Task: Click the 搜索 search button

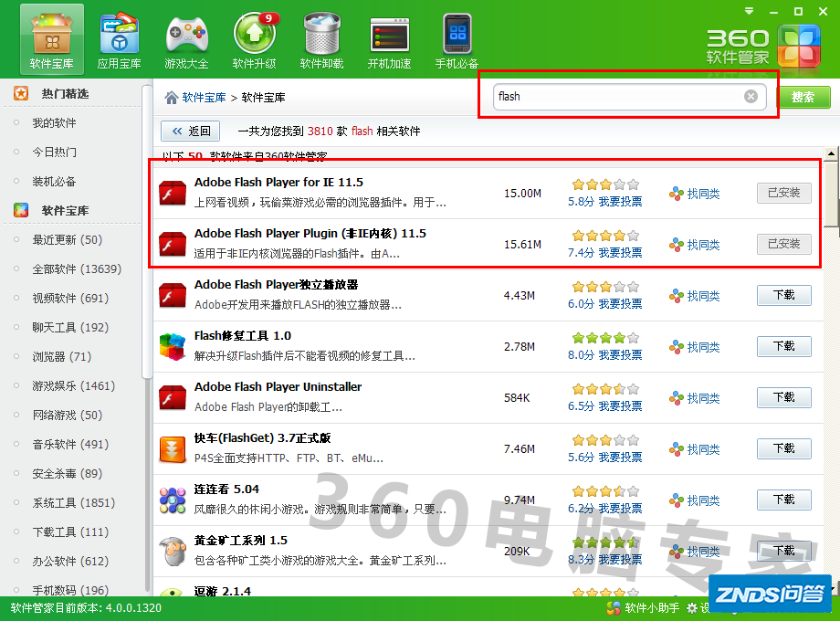Action: pyautogui.click(x=803, y=97)
